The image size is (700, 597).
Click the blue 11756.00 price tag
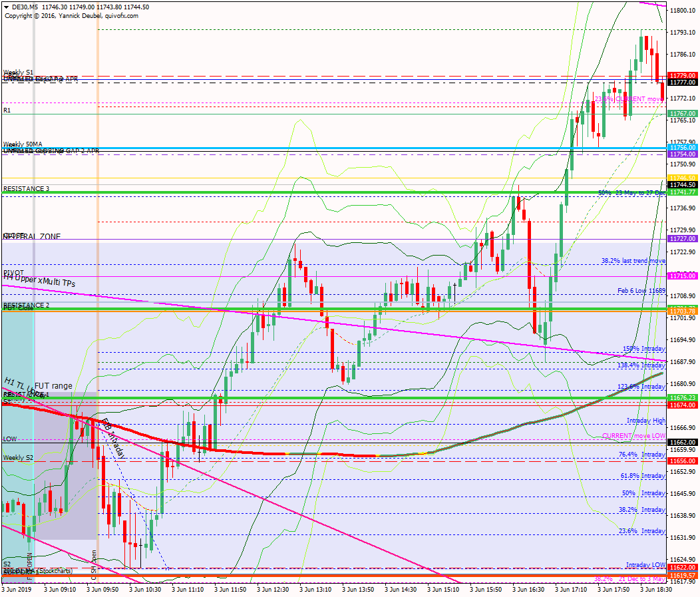(683, 147)
